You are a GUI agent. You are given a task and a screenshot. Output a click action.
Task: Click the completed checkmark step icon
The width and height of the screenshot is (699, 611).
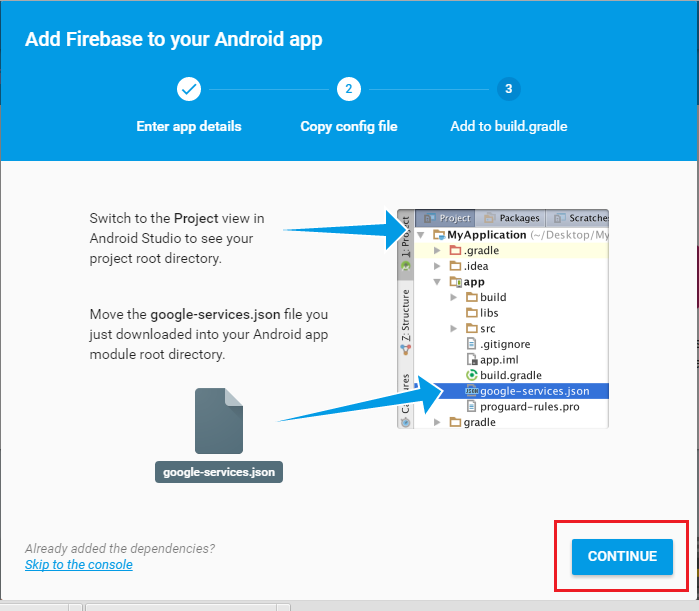point(189,89)
